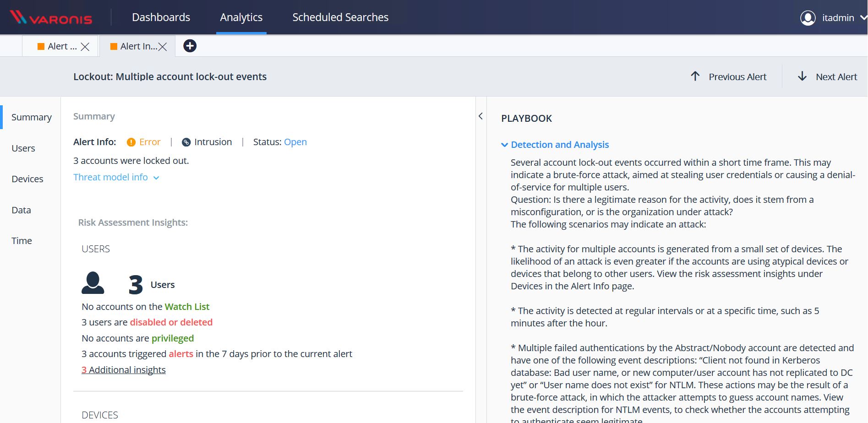Select the Devices side tab
The height and width of the screenshot is (423, 868).
pos(27,179)
